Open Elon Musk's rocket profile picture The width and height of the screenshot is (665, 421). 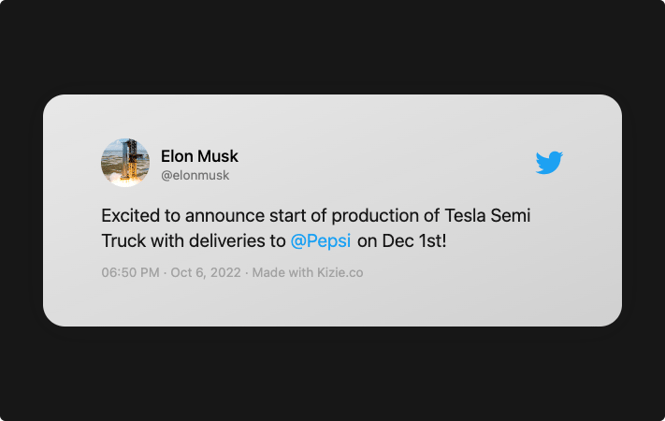(125, 162)
